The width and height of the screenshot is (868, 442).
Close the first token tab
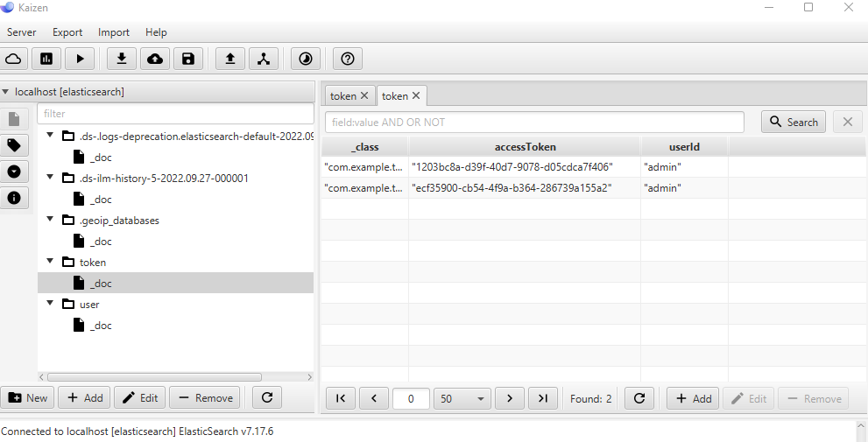pyautogui.click(x=364, y=95)
